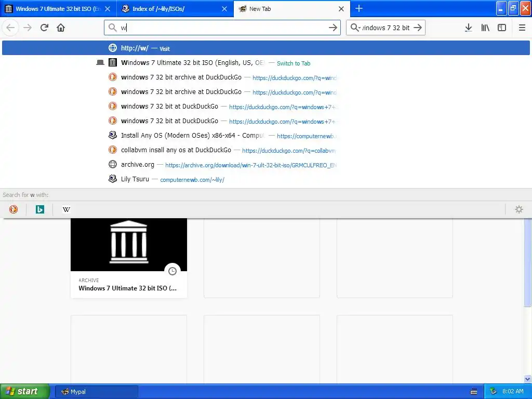Screen dimensions: 532x399
Task: Open the Windows Start button
Action: [24, 391]
